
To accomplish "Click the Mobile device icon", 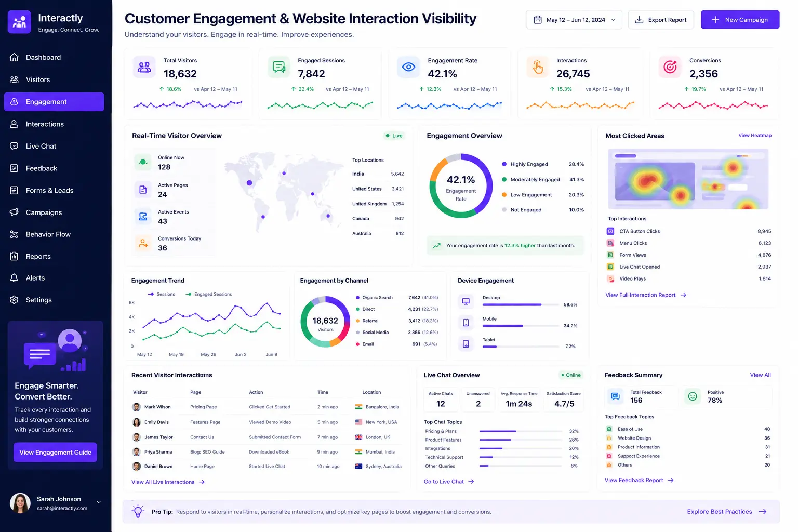I will 466,323.
